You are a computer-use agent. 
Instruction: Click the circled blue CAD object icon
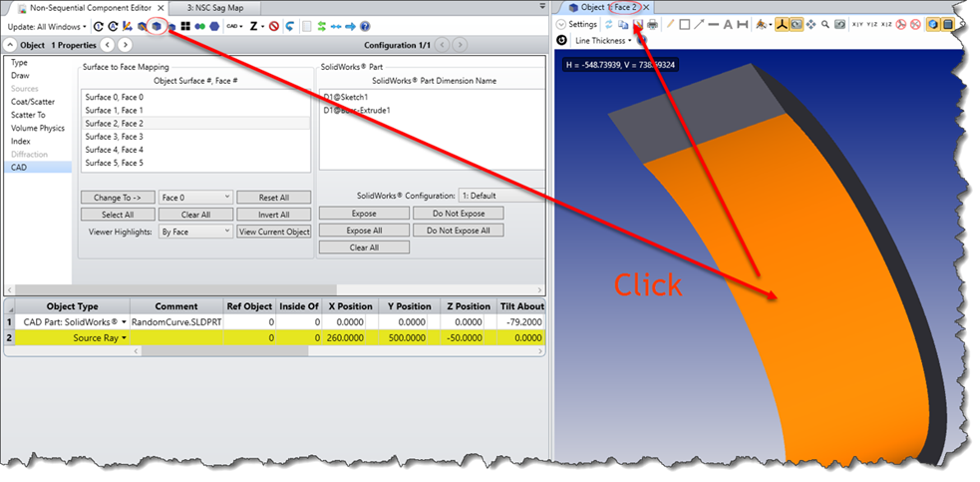(x=157, y=26)
